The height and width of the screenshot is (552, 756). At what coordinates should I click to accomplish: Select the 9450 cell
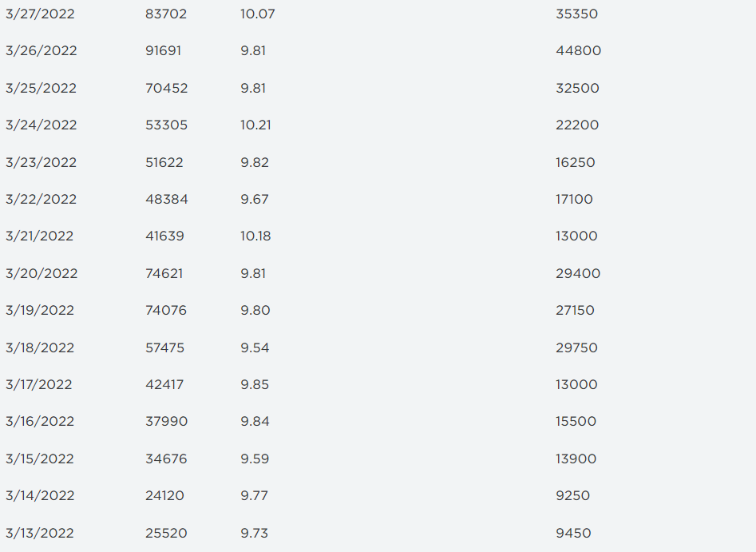click(572, 533)
